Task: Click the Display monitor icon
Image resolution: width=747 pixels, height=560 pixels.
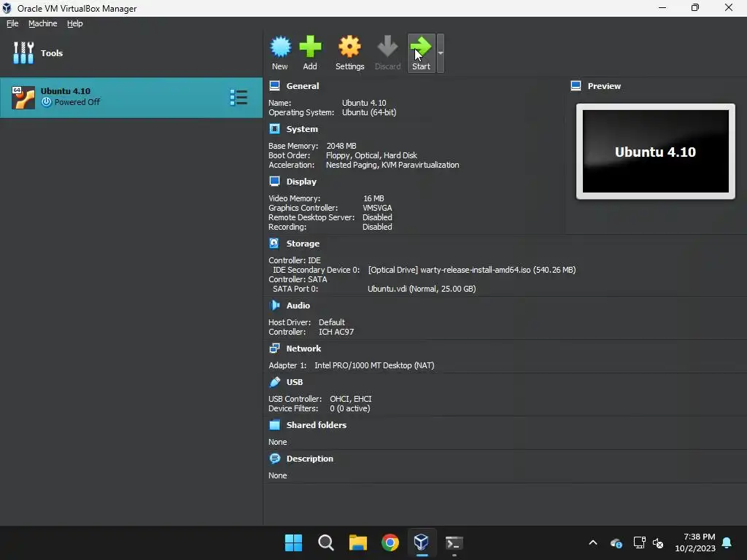Action: [x=274, y=181]
